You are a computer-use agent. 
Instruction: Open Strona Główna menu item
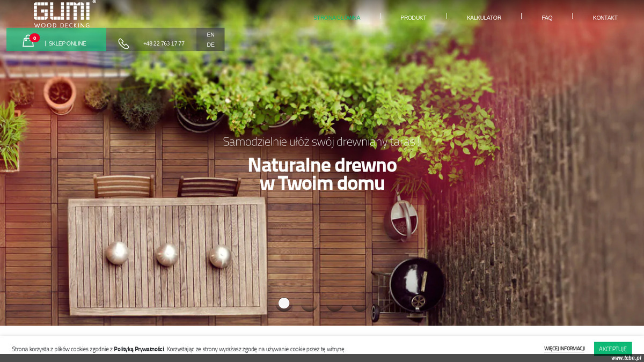[x=337, y=18]
